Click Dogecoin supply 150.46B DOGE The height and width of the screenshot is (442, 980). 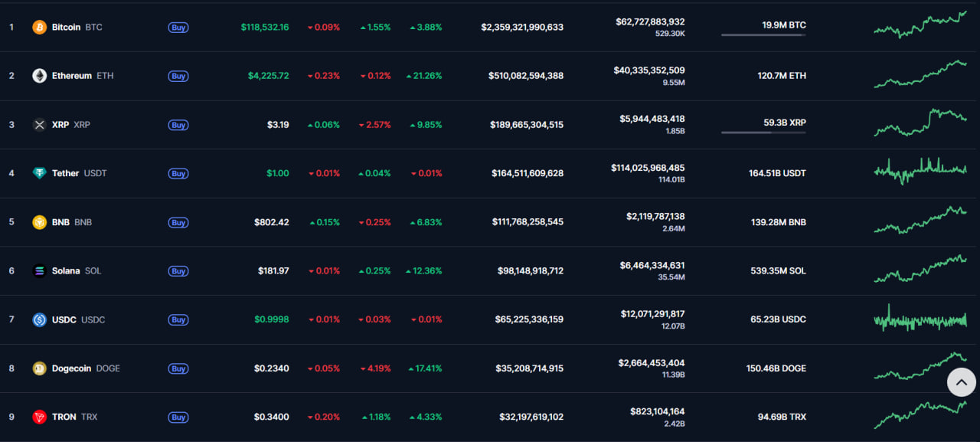click(776, 368)
